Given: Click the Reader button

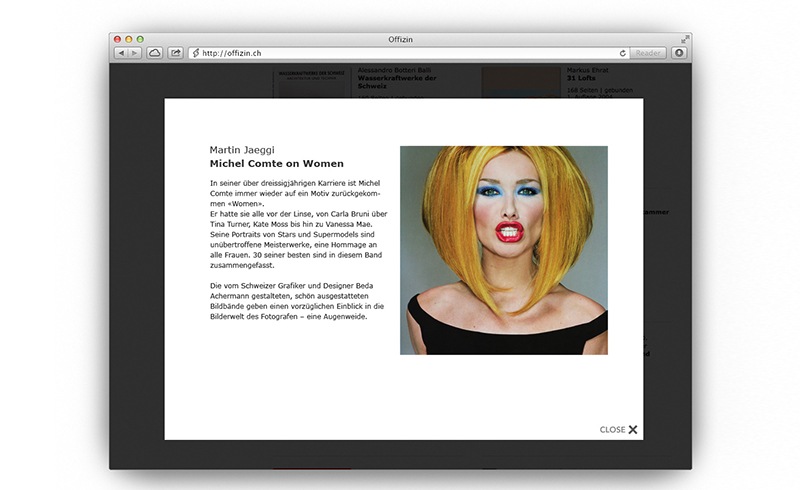Looking at the screenshot, I should pyautogui.click(x=648, y=53).
